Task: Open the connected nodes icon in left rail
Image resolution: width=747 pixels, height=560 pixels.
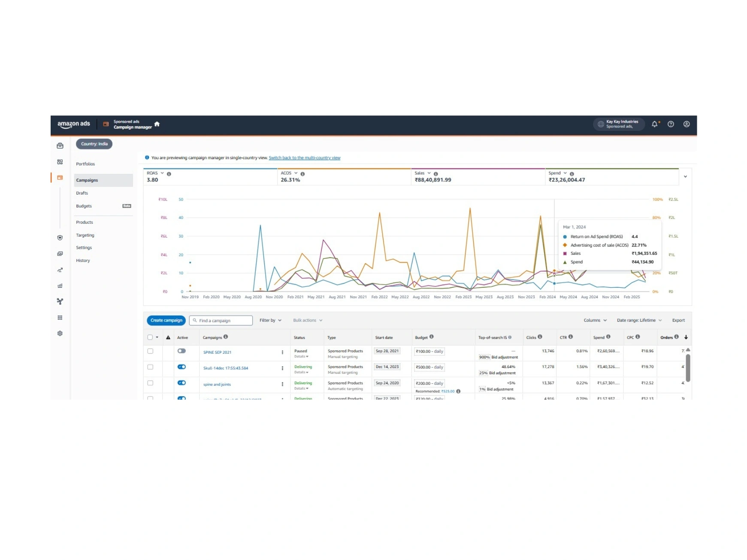Action: [x=60, y=301]
